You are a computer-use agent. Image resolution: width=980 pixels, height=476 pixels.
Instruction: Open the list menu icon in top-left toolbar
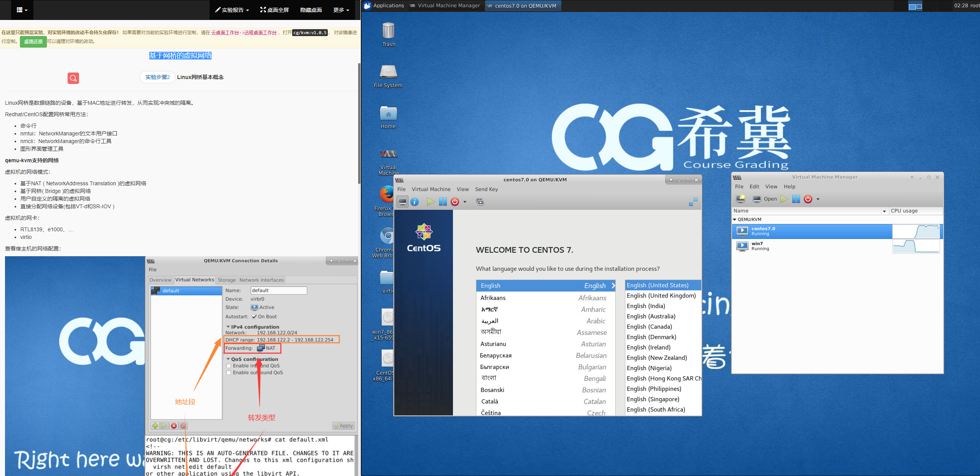22,10
